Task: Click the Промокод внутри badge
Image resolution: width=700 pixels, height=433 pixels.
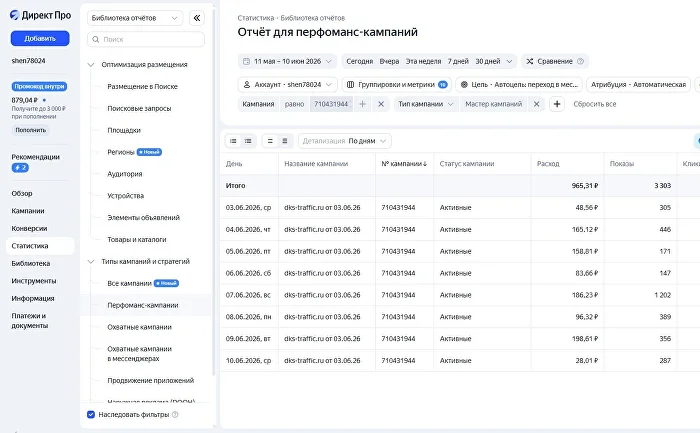Action: pyautogui.click(x=39, y=87)
